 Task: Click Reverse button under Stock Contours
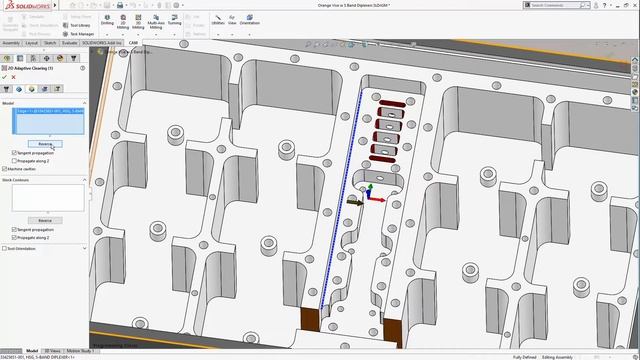click(45, 220)
